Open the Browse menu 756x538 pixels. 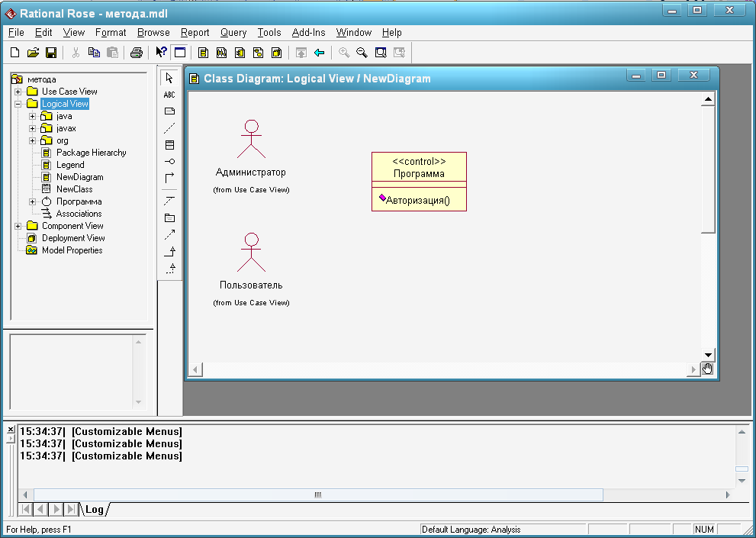pos(153,32)
